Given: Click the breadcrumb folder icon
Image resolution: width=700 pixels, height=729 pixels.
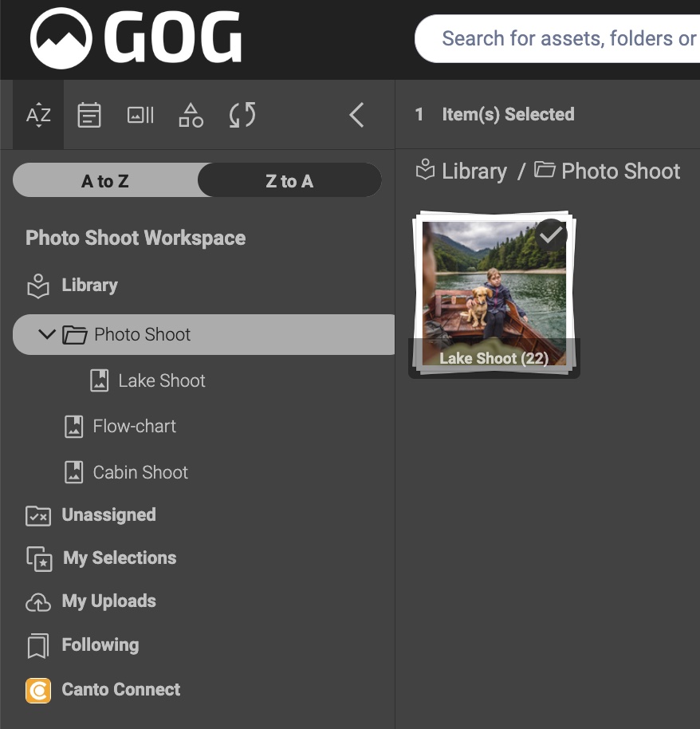Looking at the screenshot, I should [545, 169].
